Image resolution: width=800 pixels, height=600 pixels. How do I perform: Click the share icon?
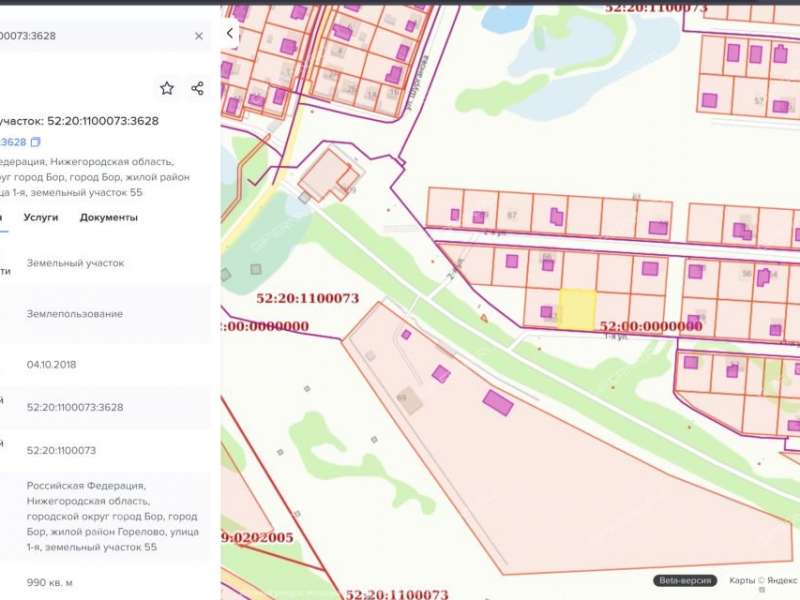(x=197, y=88)
